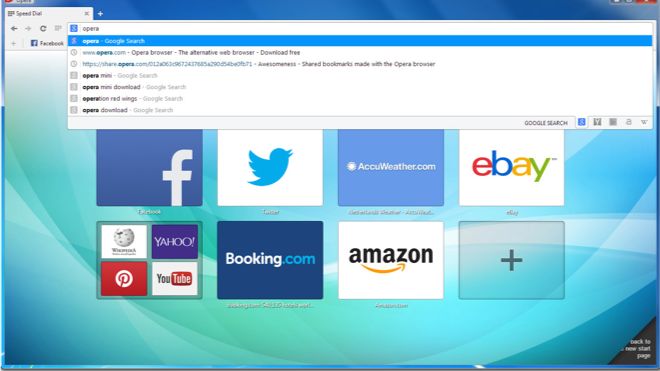Screen dimensions: 660x371
Task: Open the Facebook bookmark in bookmarks bar
Action: (x=47, y=43)
